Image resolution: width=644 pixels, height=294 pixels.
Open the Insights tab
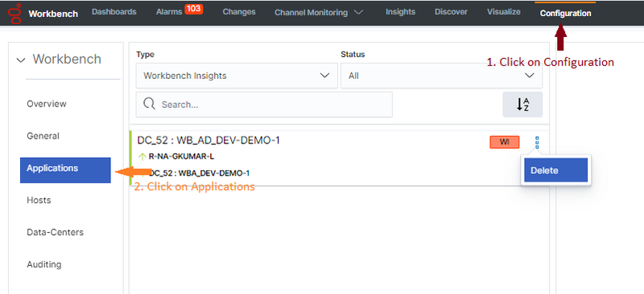click(x=400, y=12)
